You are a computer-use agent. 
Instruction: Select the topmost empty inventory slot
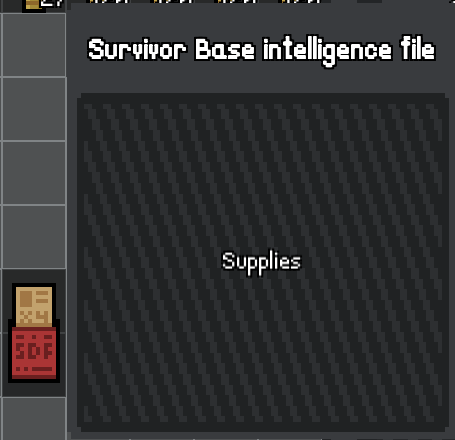pos(34,45)
